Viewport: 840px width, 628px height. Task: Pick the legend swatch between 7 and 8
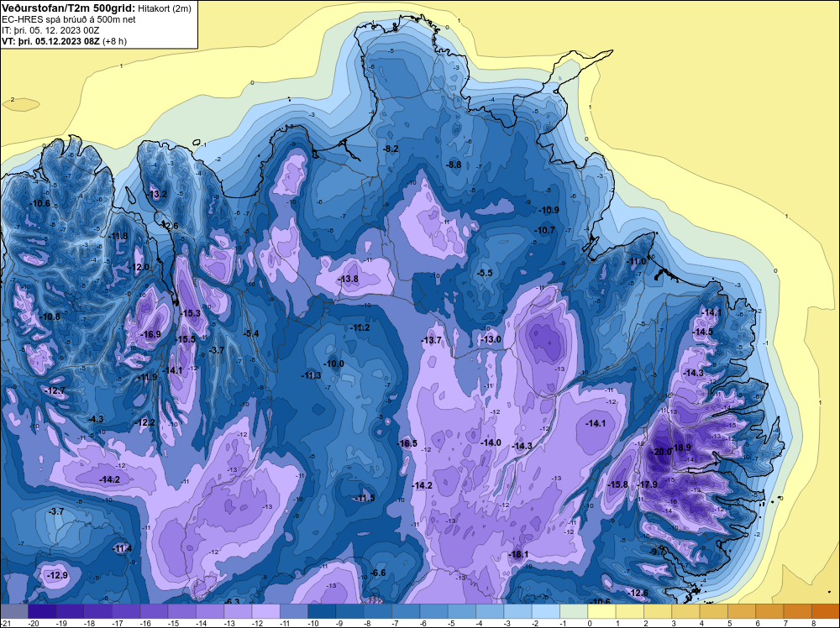(x=798, y=611)
